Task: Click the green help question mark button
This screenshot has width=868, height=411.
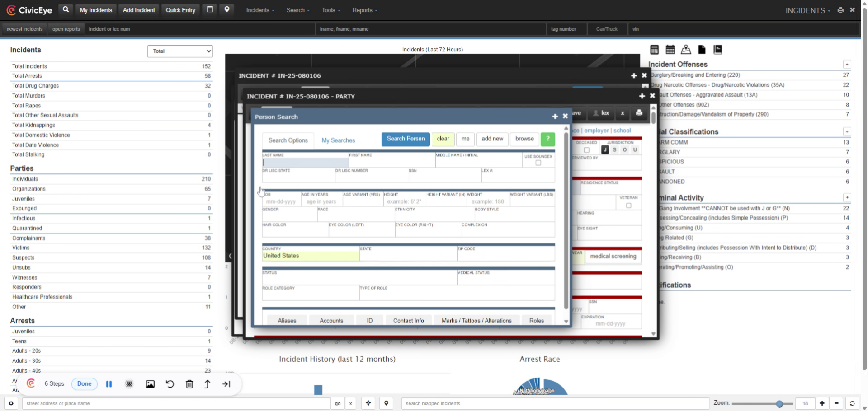Action: (547, 139)
